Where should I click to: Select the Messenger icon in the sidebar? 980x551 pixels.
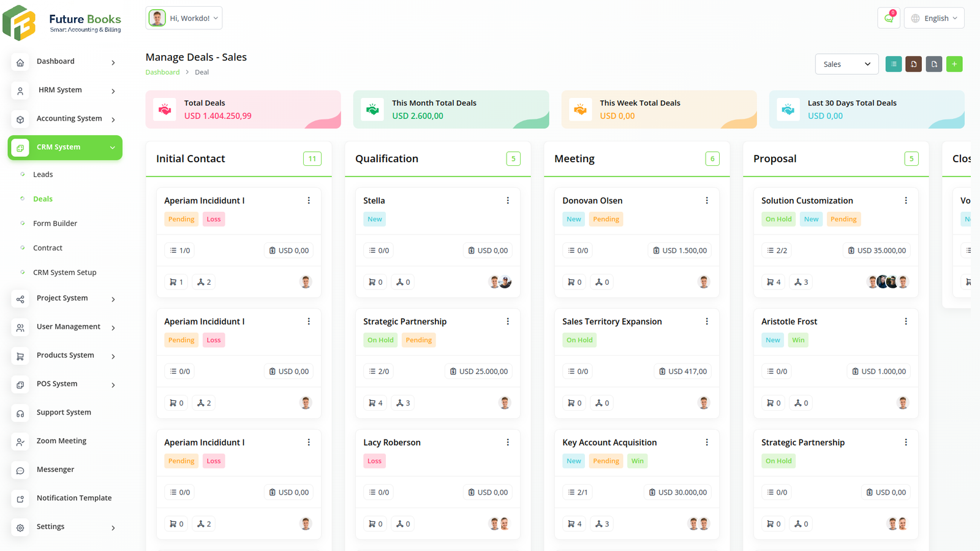[x=20, y=470]
